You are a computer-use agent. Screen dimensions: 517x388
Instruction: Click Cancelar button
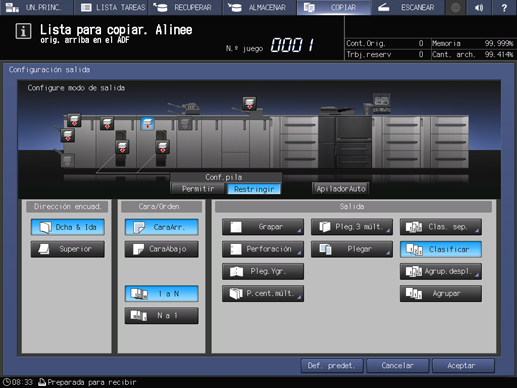[397, 366]
